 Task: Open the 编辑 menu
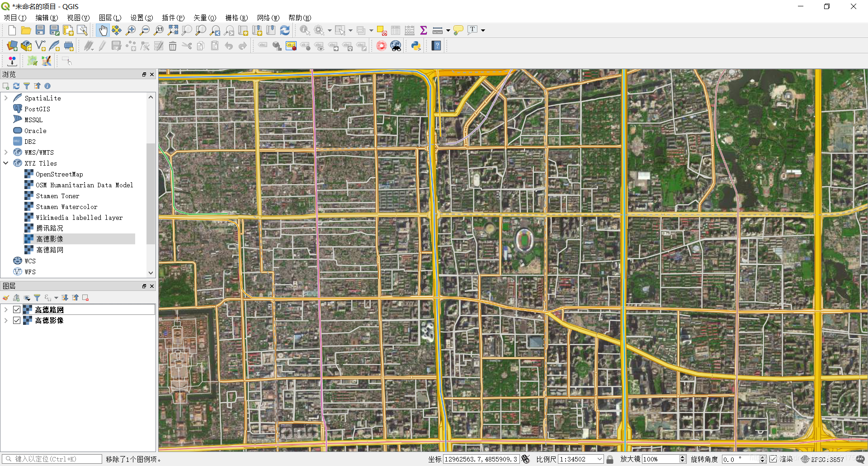tap(47, 18)
